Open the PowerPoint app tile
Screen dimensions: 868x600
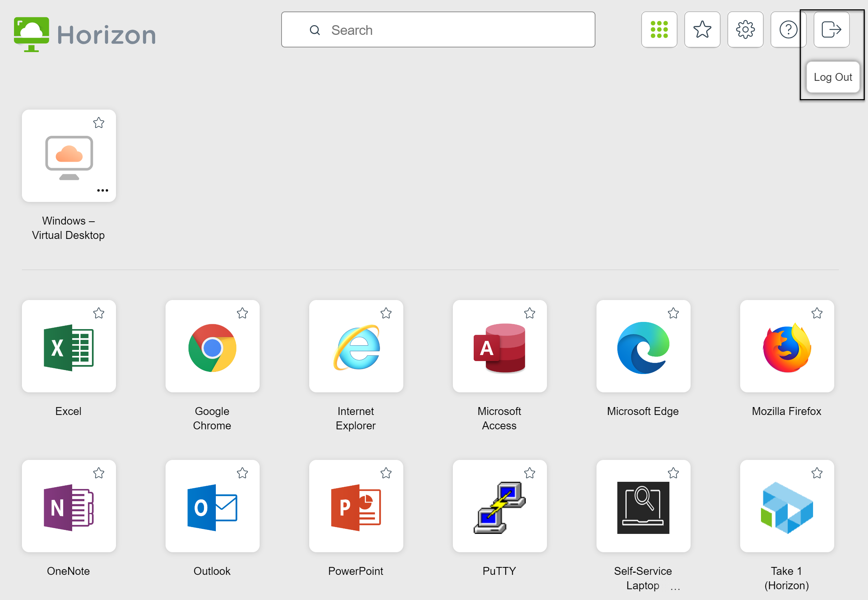[x=356, y=506]
